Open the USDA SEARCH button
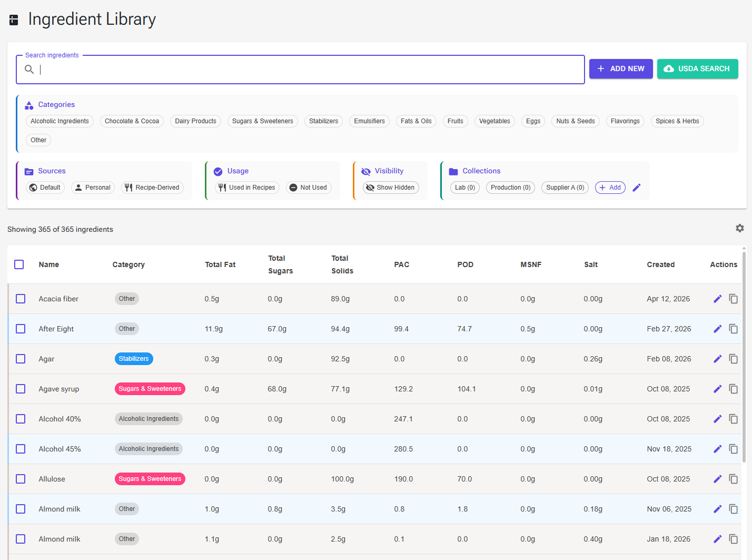 click(x=697, y=69)
